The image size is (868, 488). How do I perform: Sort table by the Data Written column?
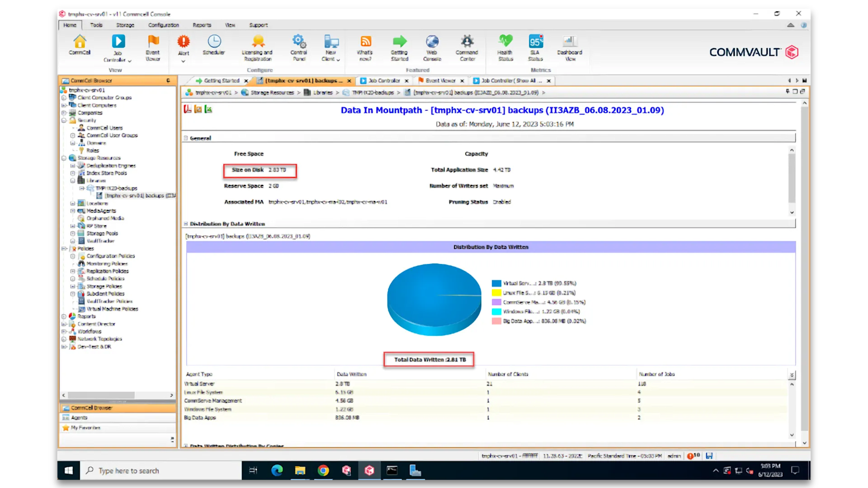[352, 374]
